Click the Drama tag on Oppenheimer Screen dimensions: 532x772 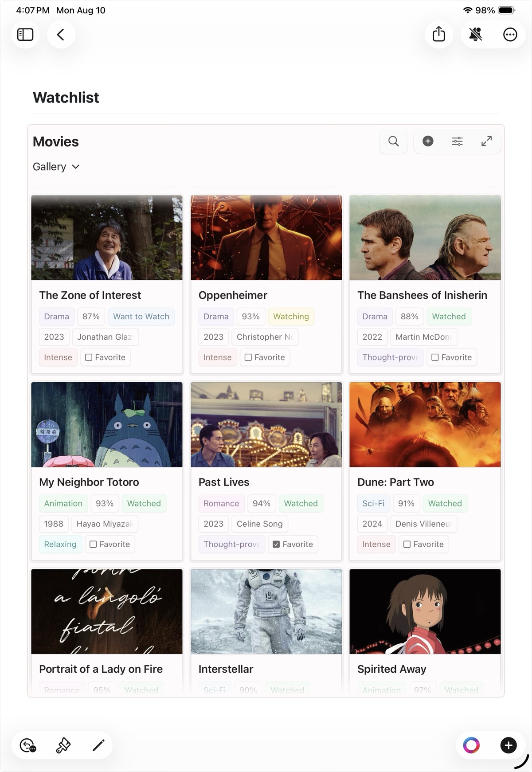coord(216,317)
